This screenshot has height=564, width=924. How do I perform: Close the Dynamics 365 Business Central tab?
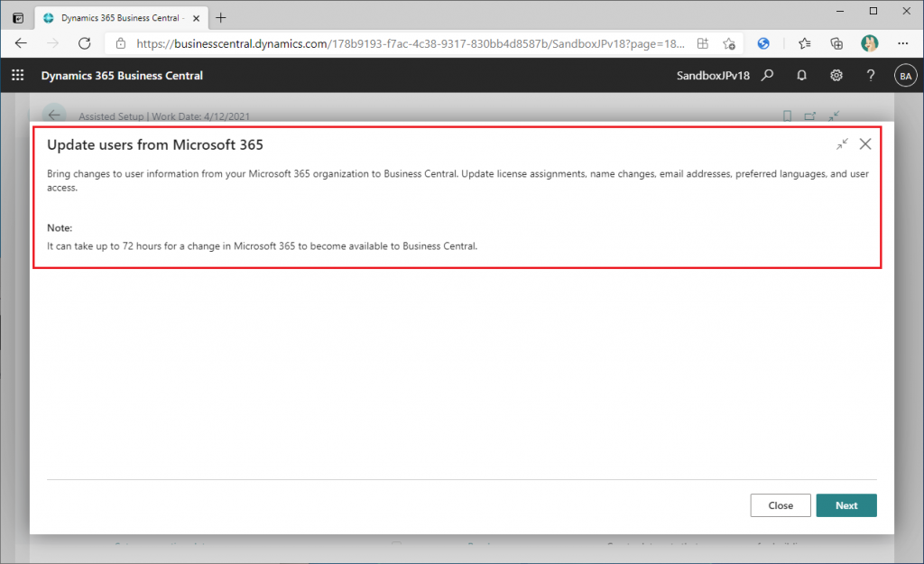pos(196,18)
